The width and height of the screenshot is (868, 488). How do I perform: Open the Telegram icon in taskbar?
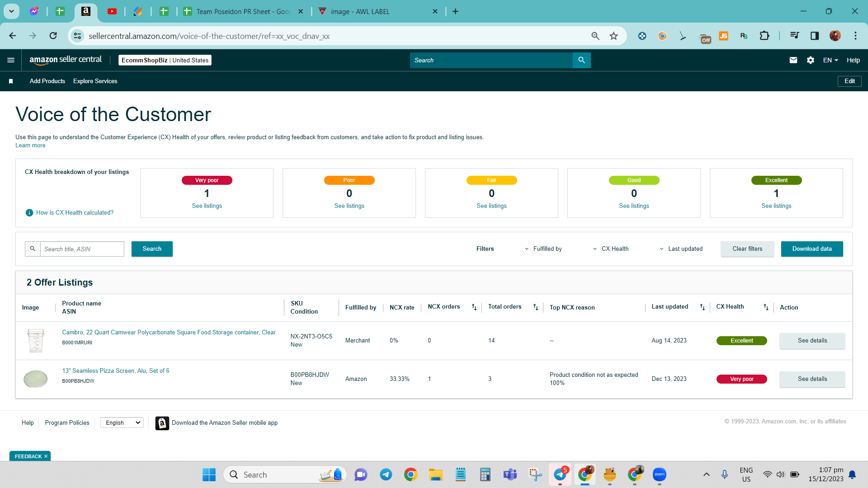tap(386, 474)
